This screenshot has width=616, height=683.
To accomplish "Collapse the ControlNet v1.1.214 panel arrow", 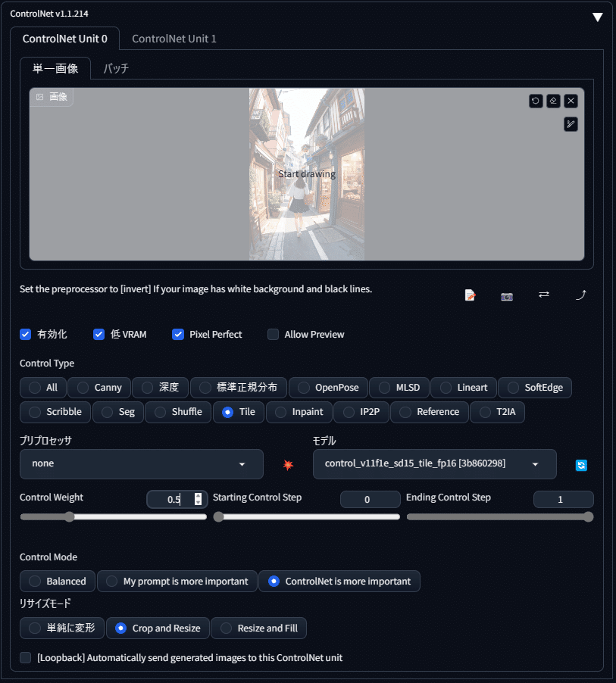I will 597,17.
